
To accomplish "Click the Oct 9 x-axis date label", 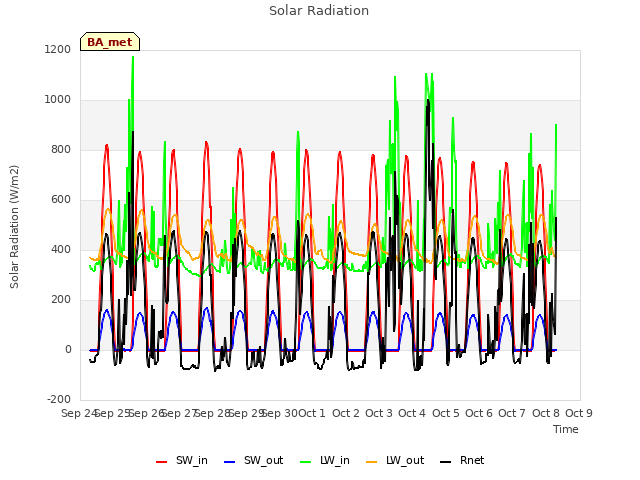I will click(579, 413).
